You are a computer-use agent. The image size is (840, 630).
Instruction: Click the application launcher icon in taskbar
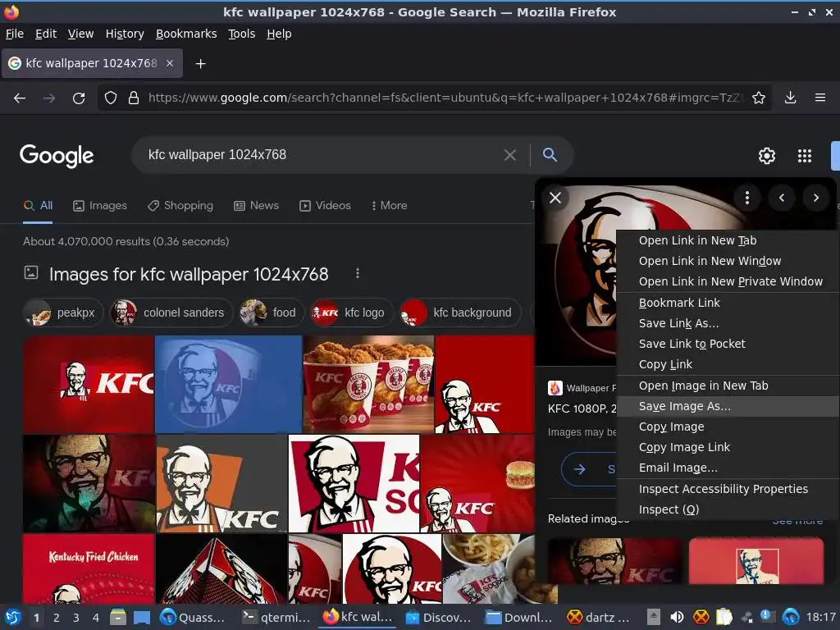pyautogui.click(x=12, y=617)
